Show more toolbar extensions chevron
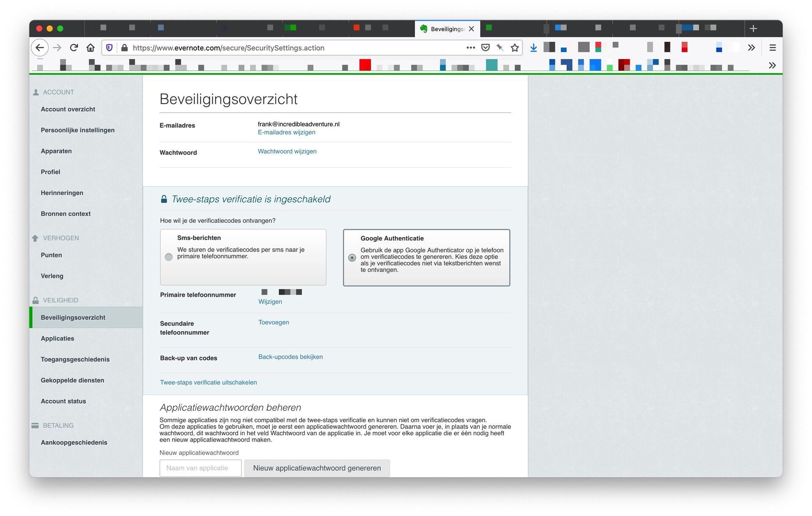Image resolution: width=812 pixels, height=516 pixels. (752, 48)
